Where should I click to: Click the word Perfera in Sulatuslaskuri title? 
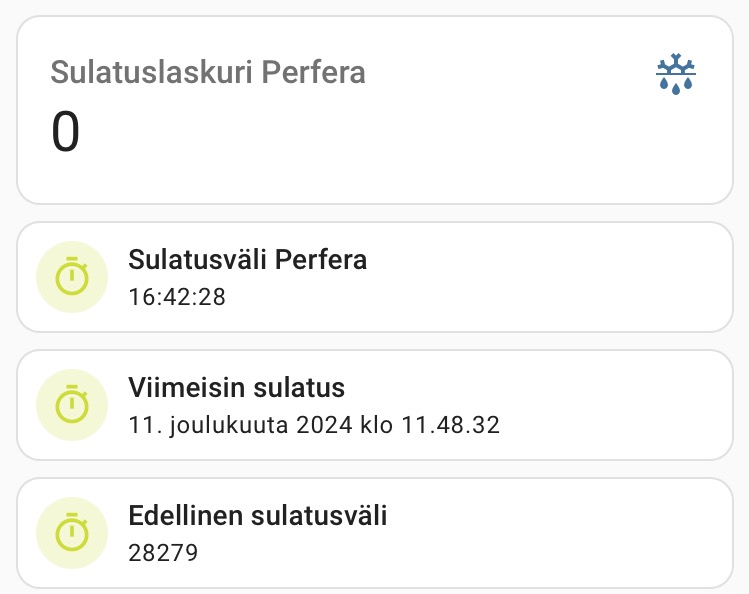pos(320,72)
